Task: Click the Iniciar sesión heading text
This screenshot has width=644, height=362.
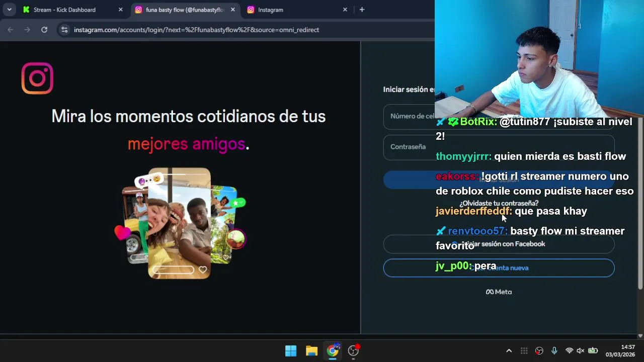Action: pos(409,89)
